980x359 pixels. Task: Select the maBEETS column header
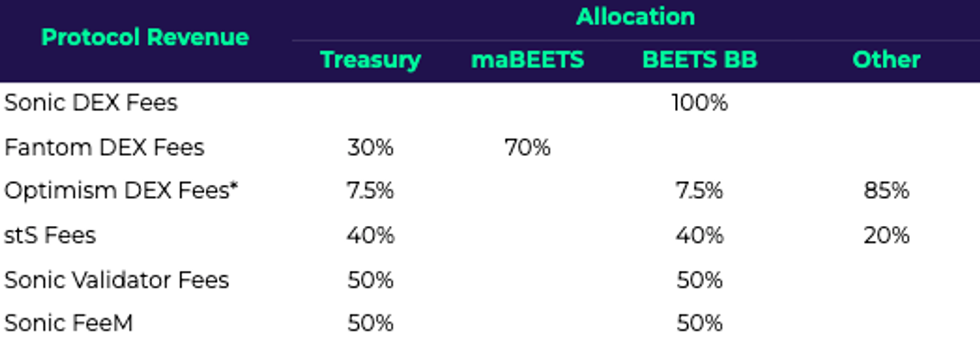coord(527,60)
